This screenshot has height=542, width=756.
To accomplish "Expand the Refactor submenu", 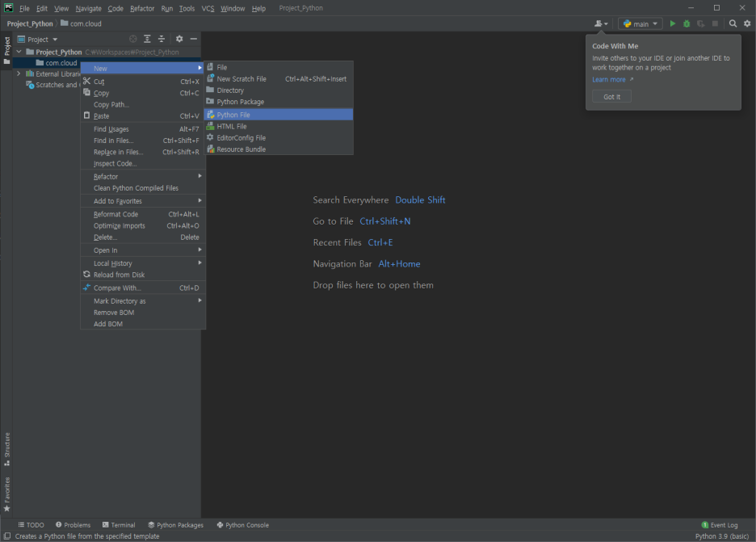I will (x=143, y=176).
